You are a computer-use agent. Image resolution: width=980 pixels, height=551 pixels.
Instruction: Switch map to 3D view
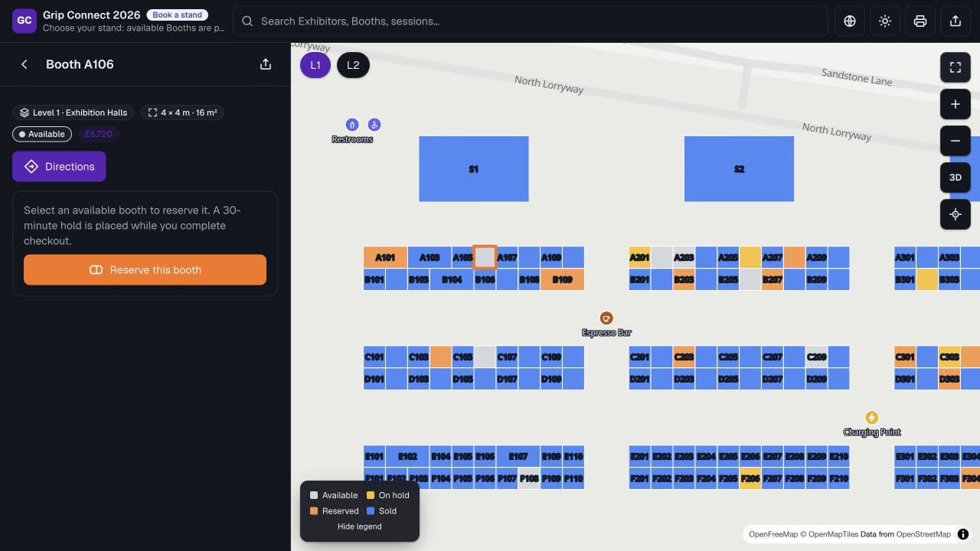pos(955,178)
